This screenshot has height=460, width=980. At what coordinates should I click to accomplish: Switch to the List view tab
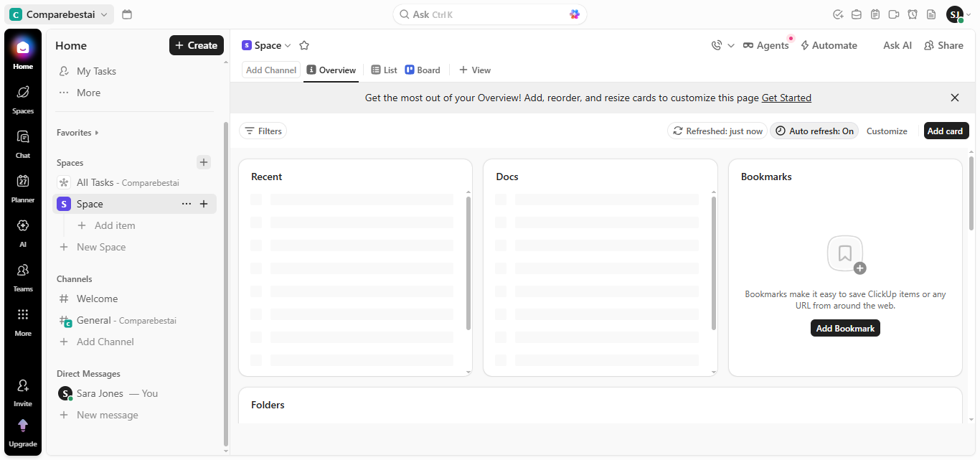(x=384, y=70)
